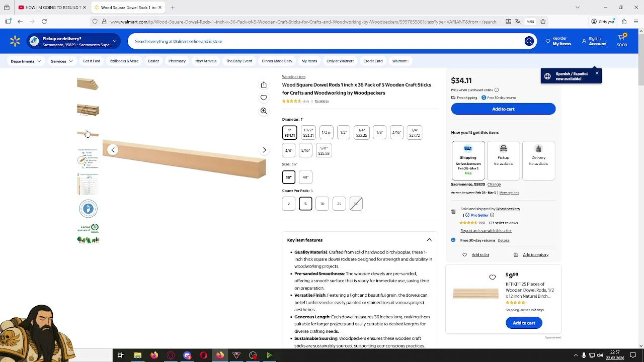
Task: Open New Arrivals menu item
Action: (x=206, y=61)
